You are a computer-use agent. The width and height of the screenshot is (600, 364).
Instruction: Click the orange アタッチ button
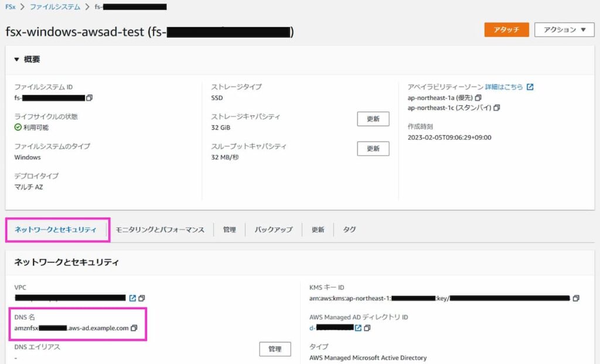[x=506, y=30]
